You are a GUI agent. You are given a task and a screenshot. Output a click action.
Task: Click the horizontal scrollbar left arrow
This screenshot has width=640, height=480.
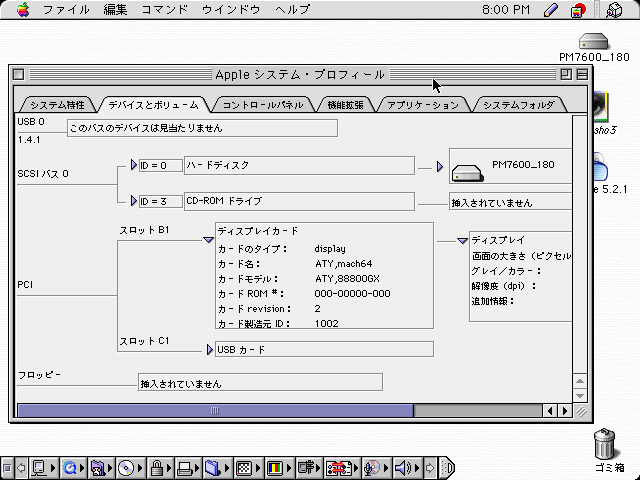[550, 411]
